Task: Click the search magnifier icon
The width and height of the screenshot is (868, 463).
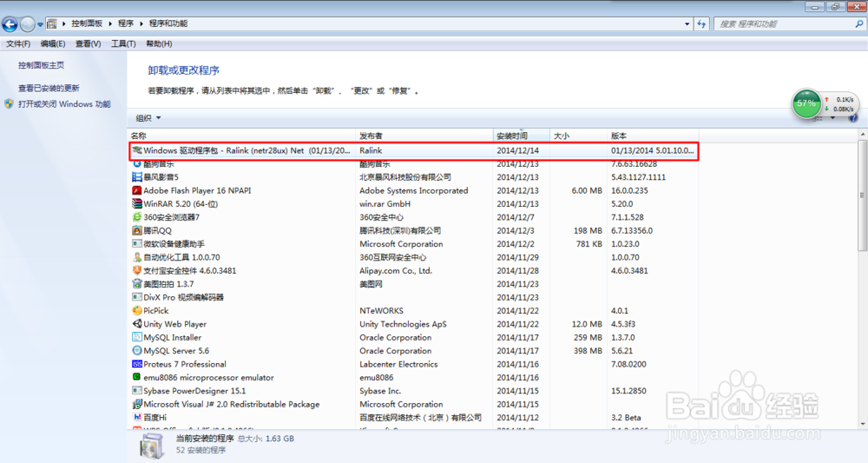Action: [x=859, y=23]
